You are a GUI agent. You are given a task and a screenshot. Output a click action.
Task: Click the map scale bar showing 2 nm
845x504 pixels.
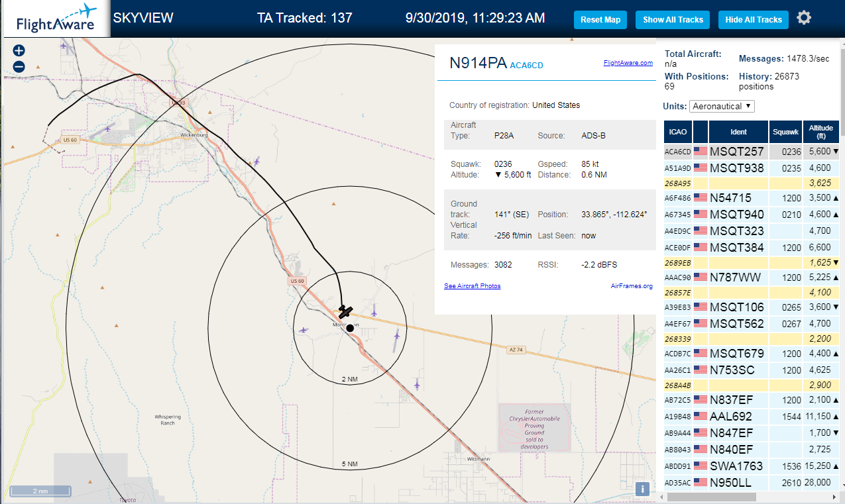click(40, 491)
